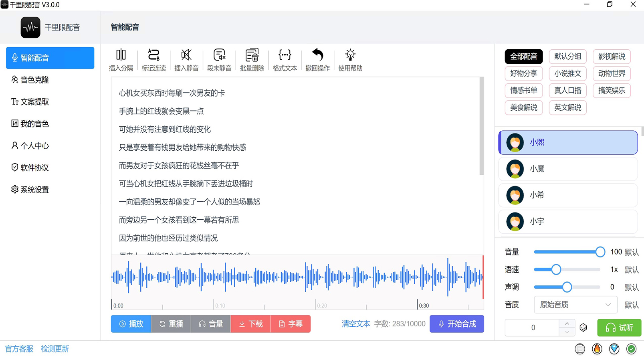644x356 pixels.
Task: Select the Paragraph-End Silence (段末静音) tool
Action: [x=219, y=55]
